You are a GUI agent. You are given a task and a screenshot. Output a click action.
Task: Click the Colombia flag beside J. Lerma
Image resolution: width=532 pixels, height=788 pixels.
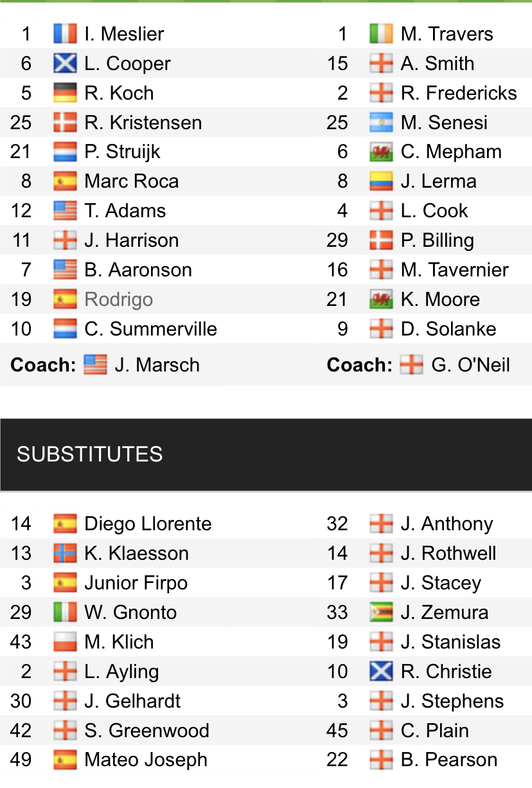click(x=381, y=182)
